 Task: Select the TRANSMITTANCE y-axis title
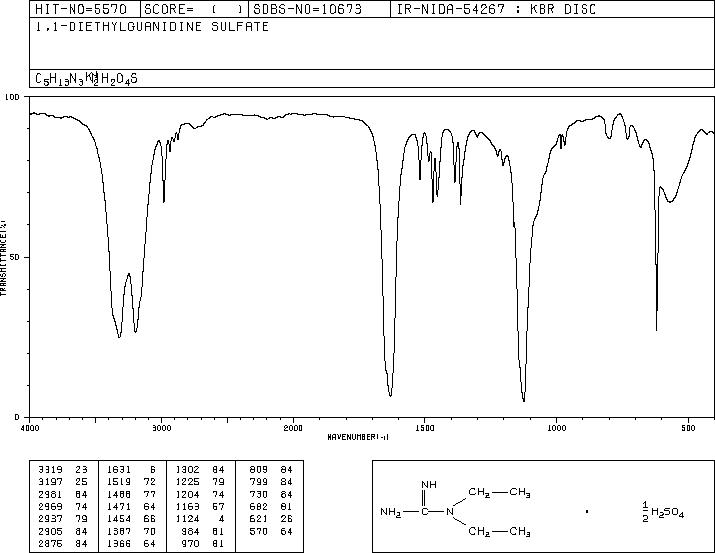pyautogui.click(x=4, y=258)
